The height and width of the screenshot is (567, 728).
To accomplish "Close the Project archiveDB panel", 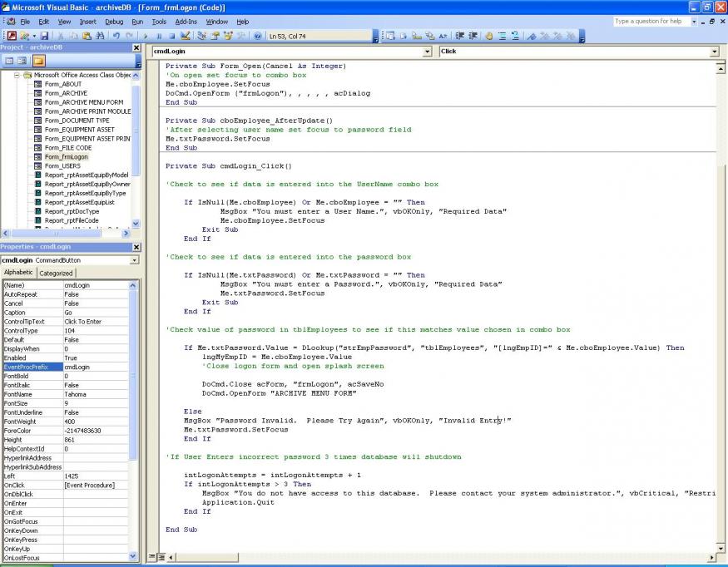I will pos(136,47).
